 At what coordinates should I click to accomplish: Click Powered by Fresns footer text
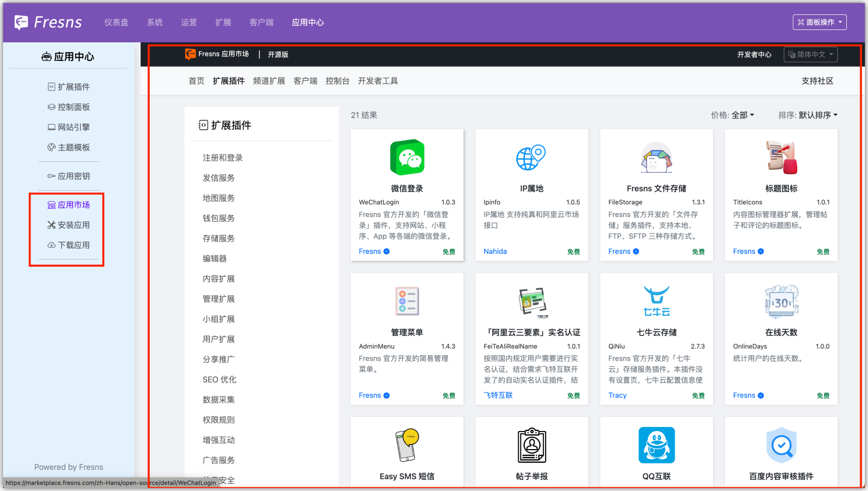[x=69, y=467]
